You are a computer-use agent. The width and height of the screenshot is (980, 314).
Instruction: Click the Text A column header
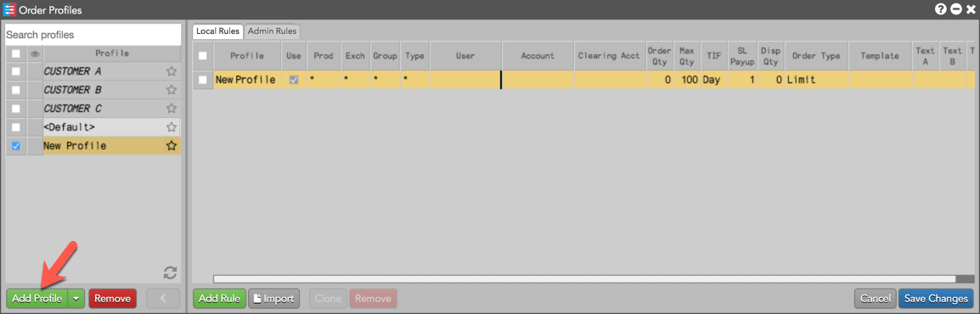(x=925, y=55)
